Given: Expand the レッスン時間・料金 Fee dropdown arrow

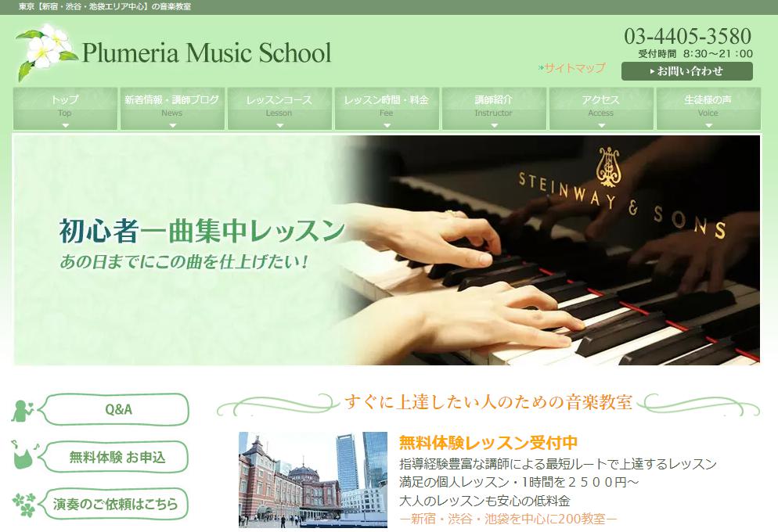Looking at the screenshot, I should point(387,124).
